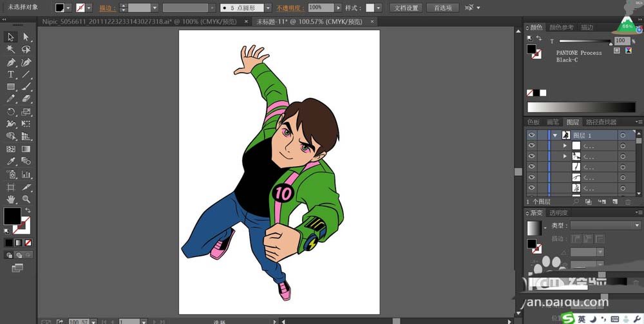Open the stroke weight dropdown
The image size is (644, 324).
click(155, 8)
